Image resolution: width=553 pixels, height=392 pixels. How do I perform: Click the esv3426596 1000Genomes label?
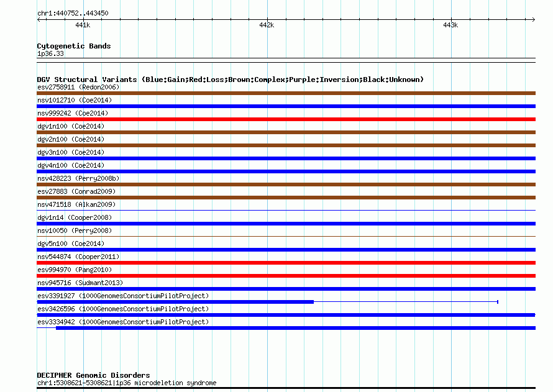click(x=123, y=309)
